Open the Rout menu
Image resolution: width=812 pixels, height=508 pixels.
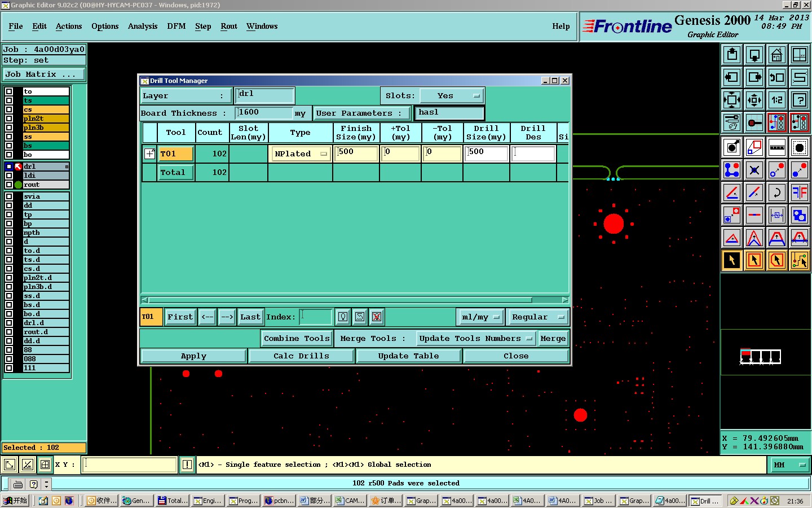229,26
